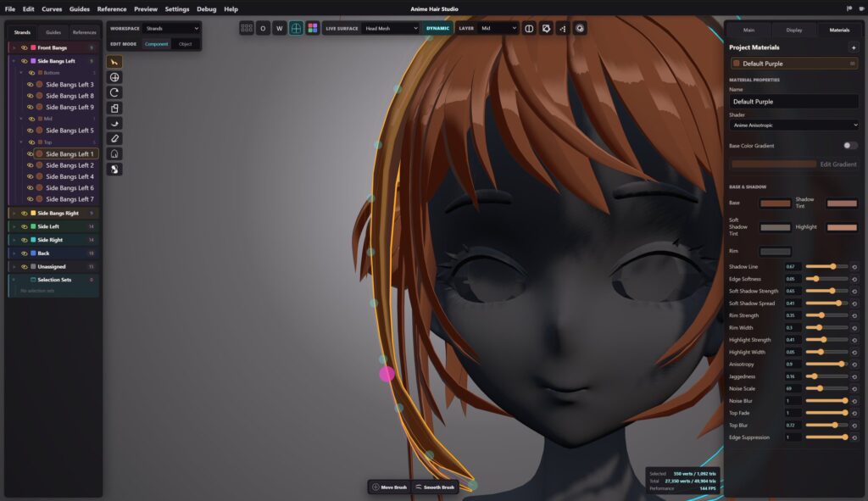This screenshot has width=868, height=501.
Task: Hide the Back group
Action: [x=25, y=253]
